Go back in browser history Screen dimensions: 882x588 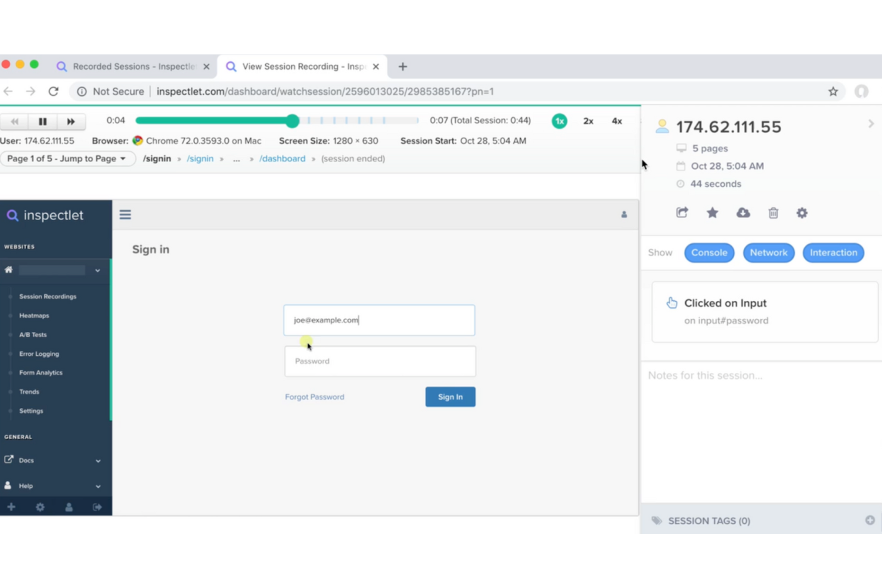point(8,91)
